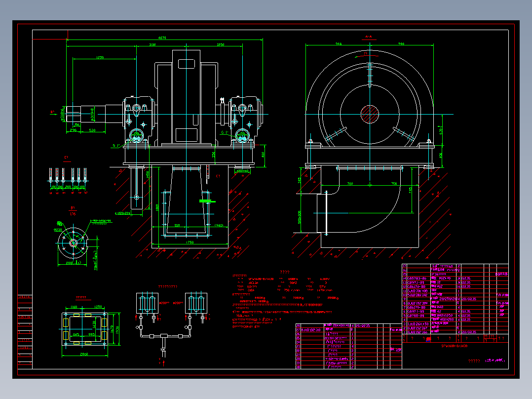
Task: Select the GB6170-88 entry in row 7
Action: click(x=417, y=307)
